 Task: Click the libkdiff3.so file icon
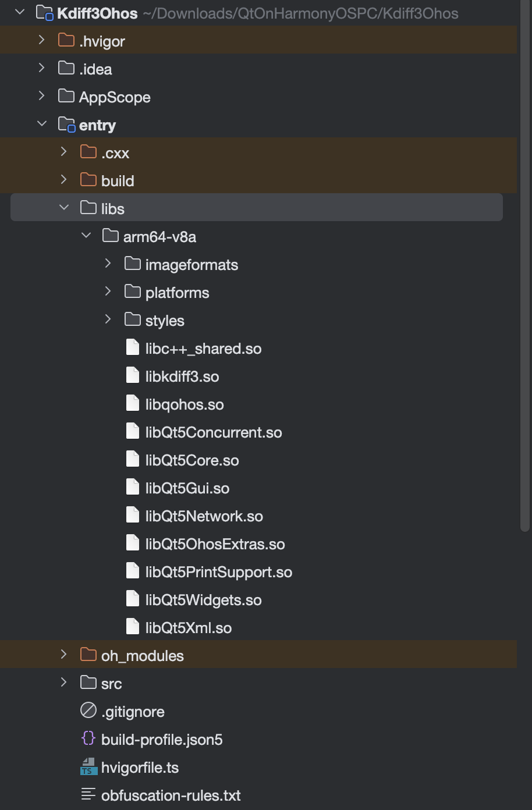133,375
